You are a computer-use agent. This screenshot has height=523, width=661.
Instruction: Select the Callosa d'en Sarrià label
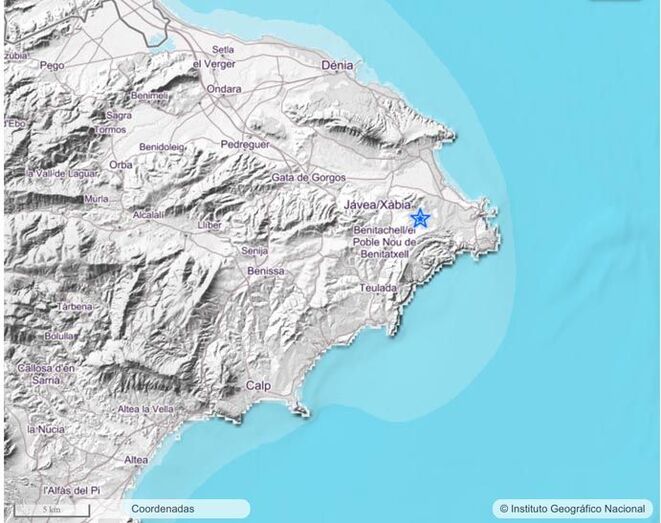pos(46,374)
